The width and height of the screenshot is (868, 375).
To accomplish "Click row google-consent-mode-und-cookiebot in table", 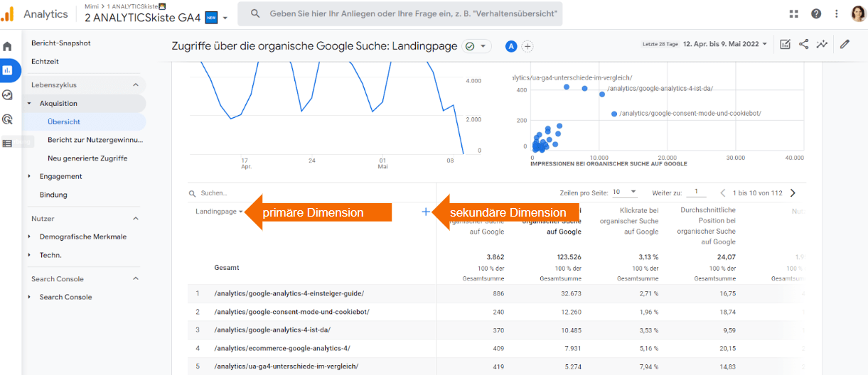I will tap(291, 312).
